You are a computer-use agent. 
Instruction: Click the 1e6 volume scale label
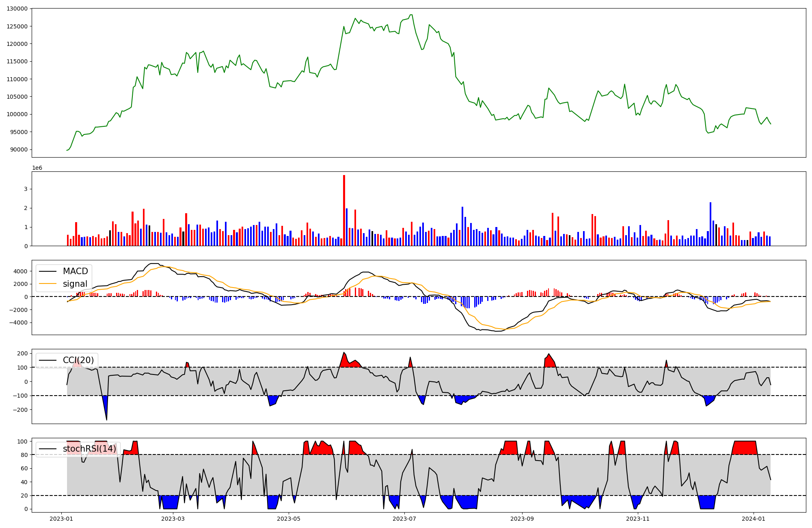click(37, 168)
